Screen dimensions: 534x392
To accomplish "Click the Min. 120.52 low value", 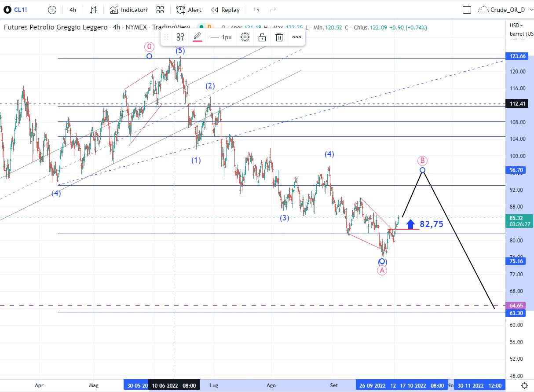I will click(x=327, y=27).
